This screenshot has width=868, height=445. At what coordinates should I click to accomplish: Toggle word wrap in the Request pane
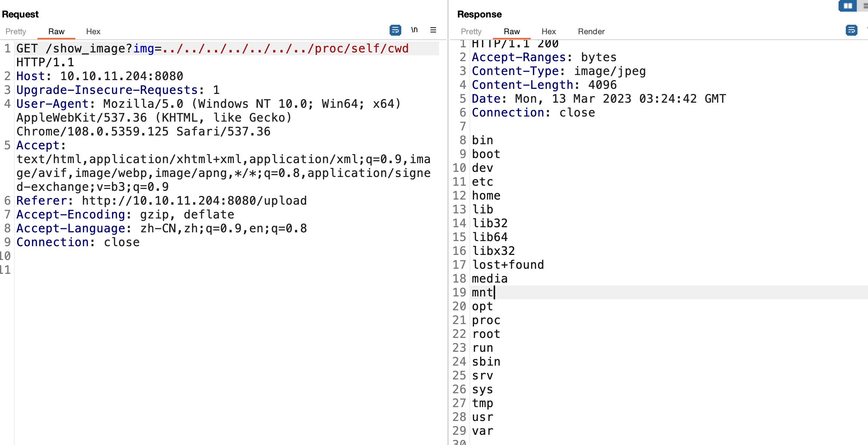pyautogui.click(x=395, y=30)
